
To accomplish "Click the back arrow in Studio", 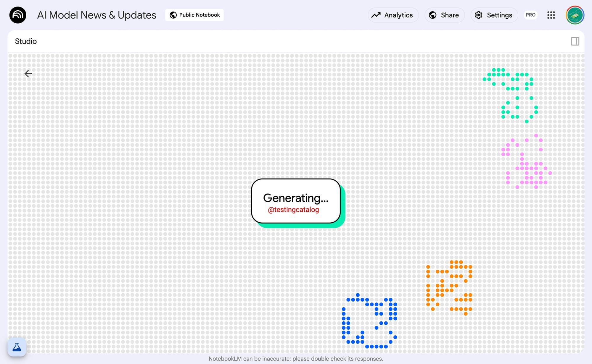I will (x=28, y=74).
